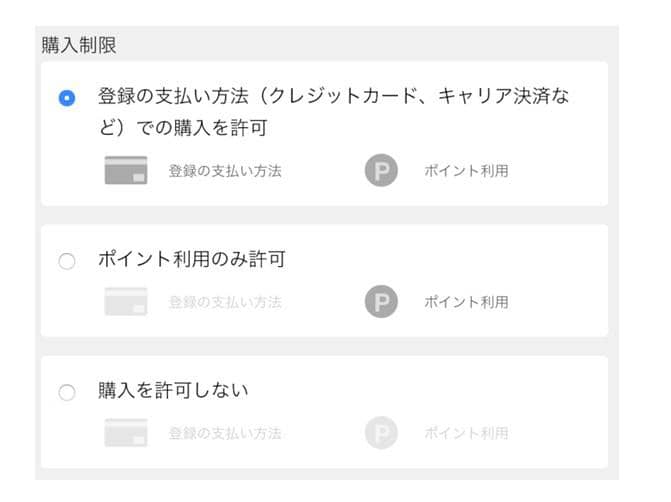
Task: Click the greyed 登録の支払い方法 label in second card
Action: [225, 302]
